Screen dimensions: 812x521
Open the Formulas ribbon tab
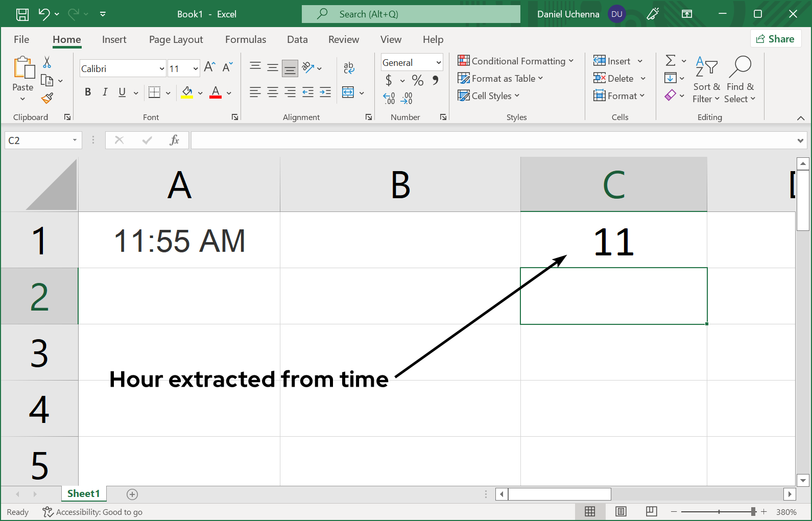245,39
